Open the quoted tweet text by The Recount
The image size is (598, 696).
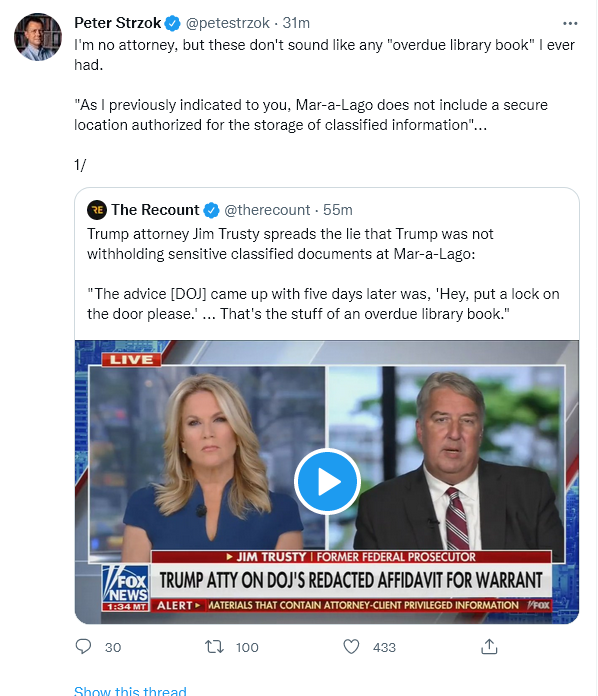(x=323, y=274)
